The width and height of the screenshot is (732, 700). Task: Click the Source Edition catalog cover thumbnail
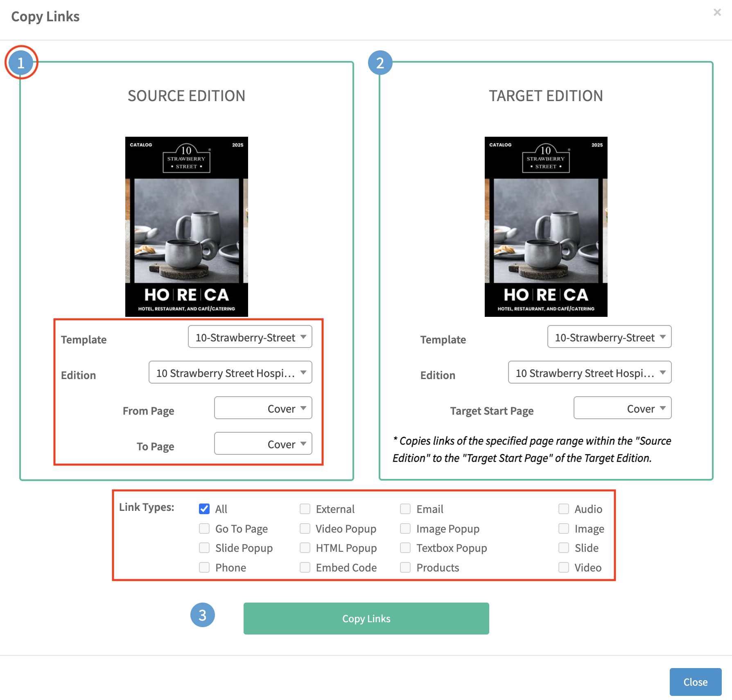pos(186,226)
